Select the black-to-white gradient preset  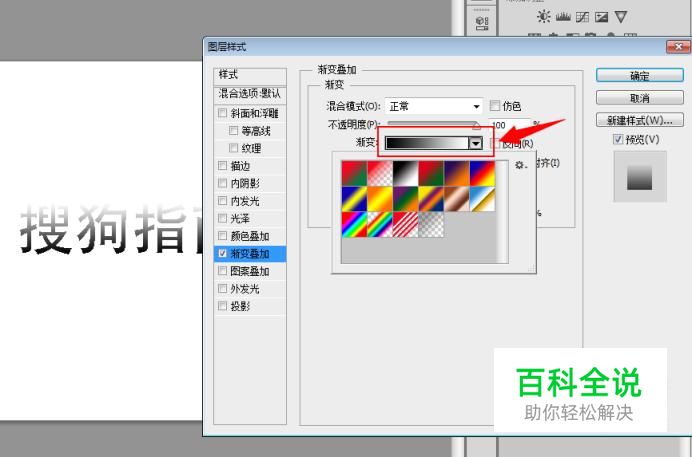pyautogui.click(x=406, y=173)
